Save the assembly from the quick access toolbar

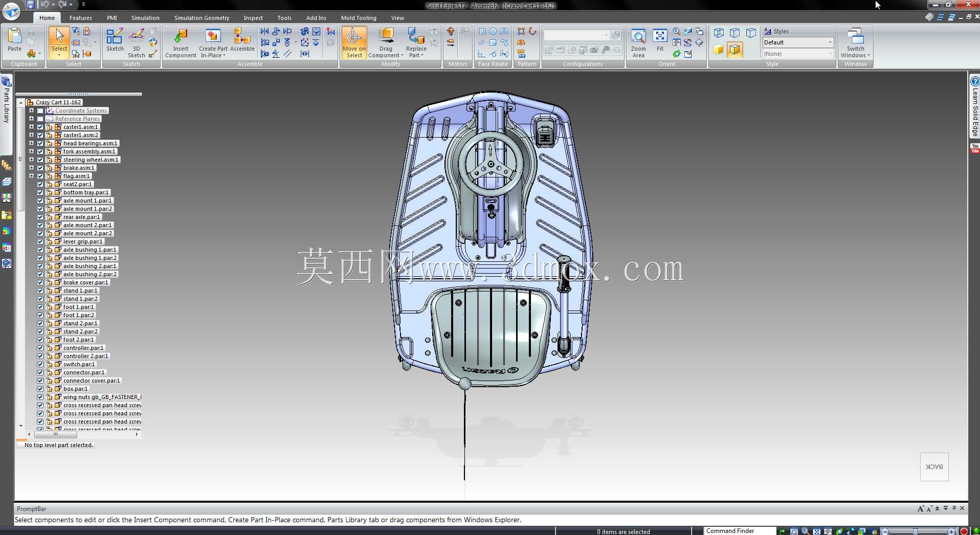(x=31, y=5)
